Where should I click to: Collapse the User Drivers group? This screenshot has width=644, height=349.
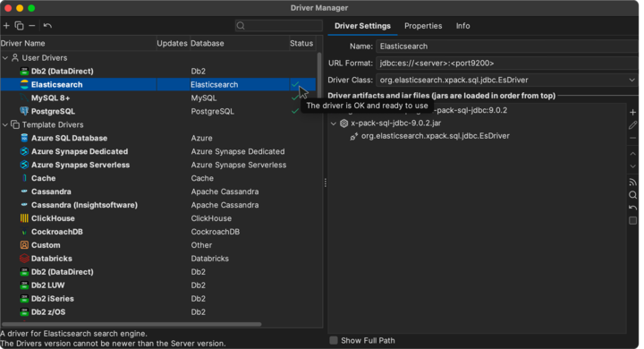click(5, 58)
